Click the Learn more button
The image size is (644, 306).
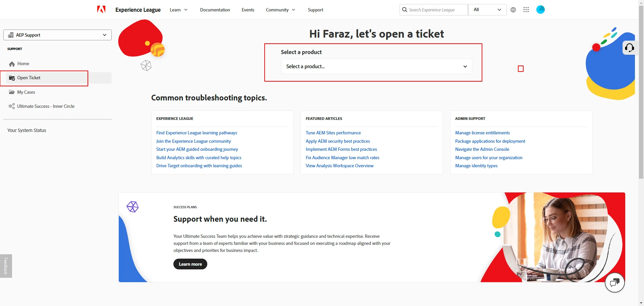(190, 264)
